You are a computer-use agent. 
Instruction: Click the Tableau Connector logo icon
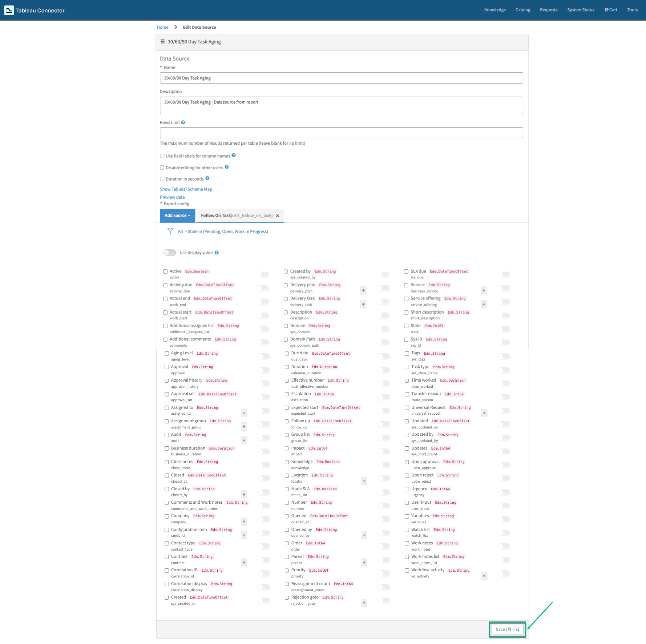tap(9, 10)
